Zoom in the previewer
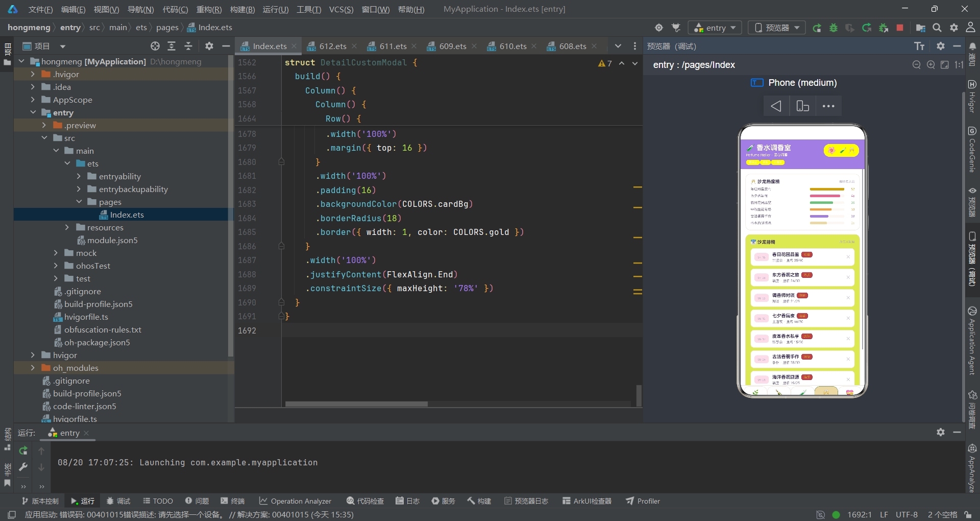980x521 pixels. click(x=931, y=65)
